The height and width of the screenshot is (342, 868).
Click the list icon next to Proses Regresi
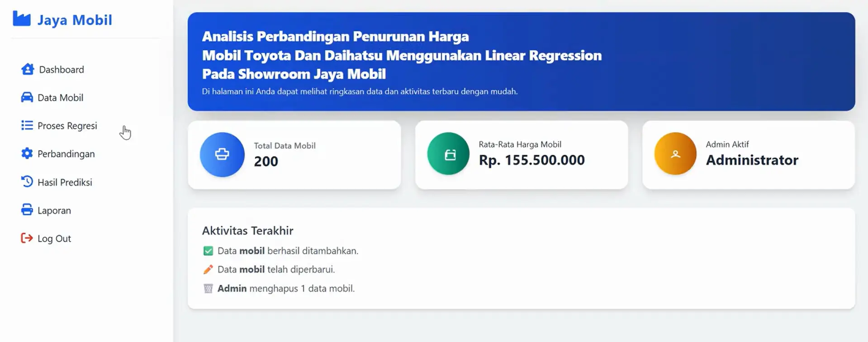(x=28, y=125)
